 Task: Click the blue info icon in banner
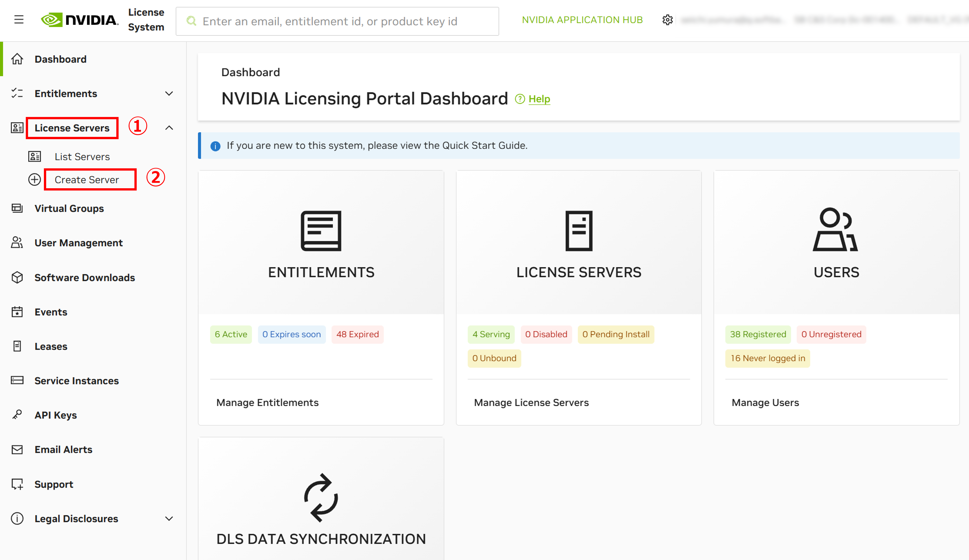pos(215,146)
